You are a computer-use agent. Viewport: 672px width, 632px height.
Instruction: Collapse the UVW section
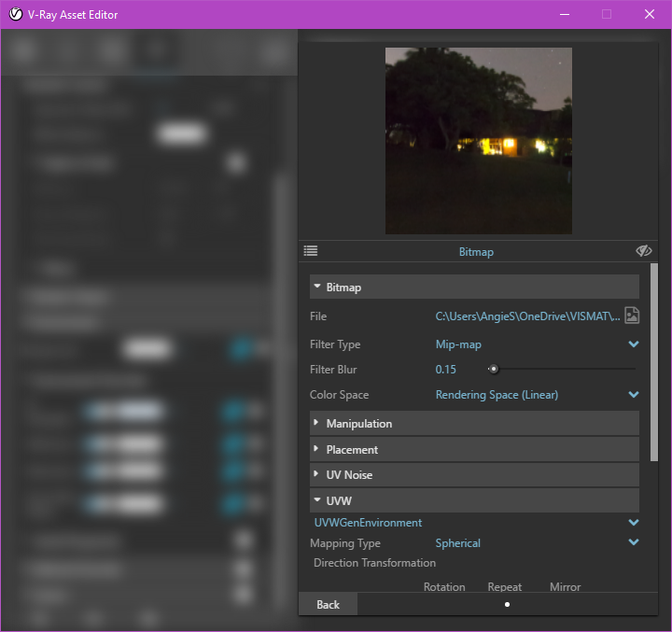(474, 500)
